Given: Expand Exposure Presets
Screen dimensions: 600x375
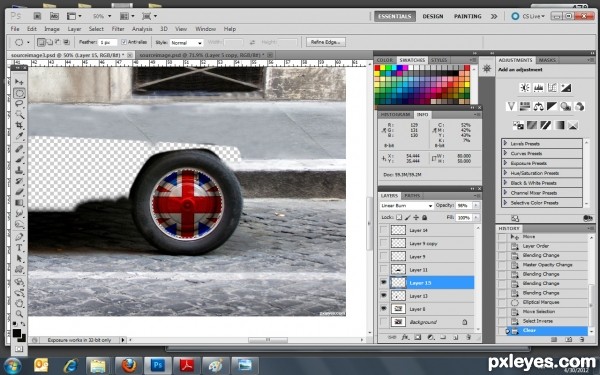Looking at the screenshot, I should [505, 163].
